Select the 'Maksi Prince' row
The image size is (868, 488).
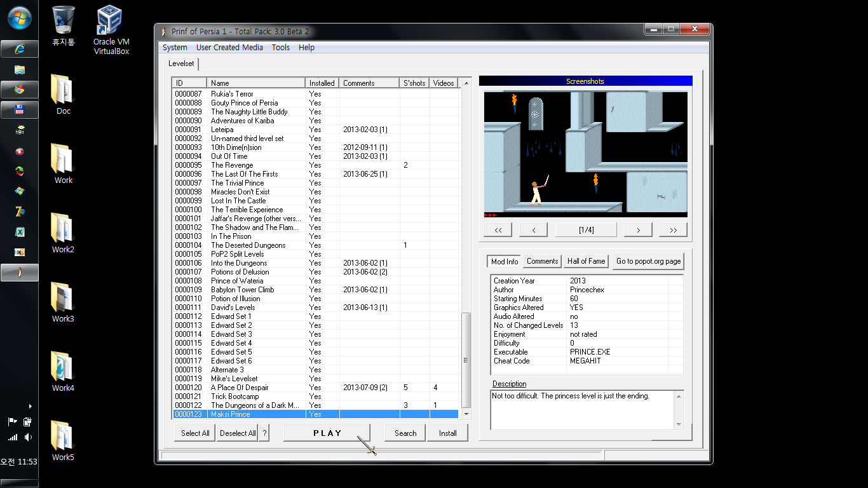tap(315, 414)
